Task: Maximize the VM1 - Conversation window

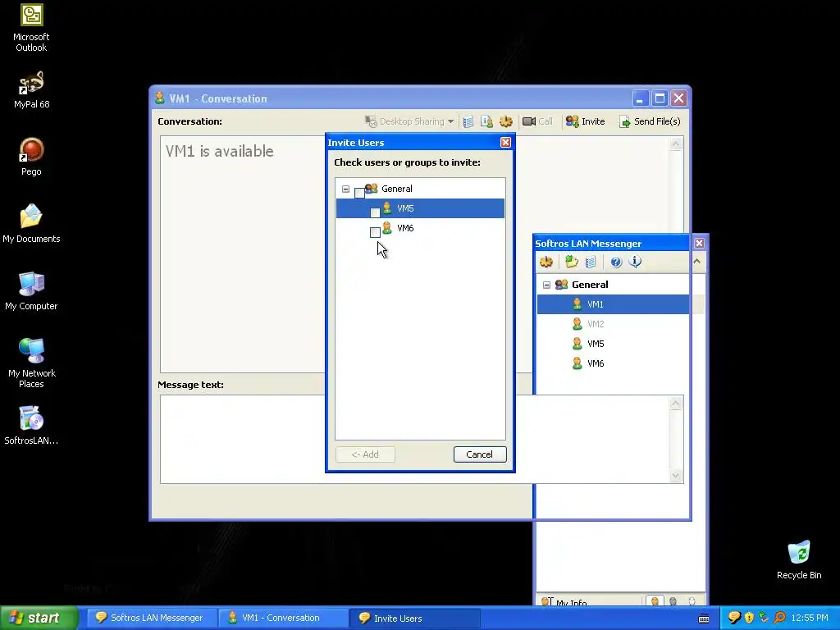Action: (660, 98)
